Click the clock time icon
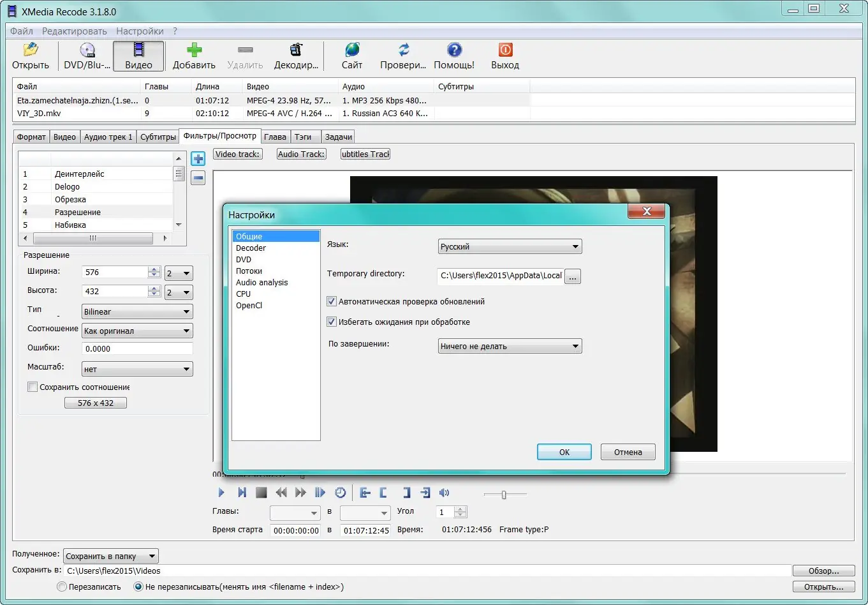The image size is (868, 605). click(x=341, y=493)
